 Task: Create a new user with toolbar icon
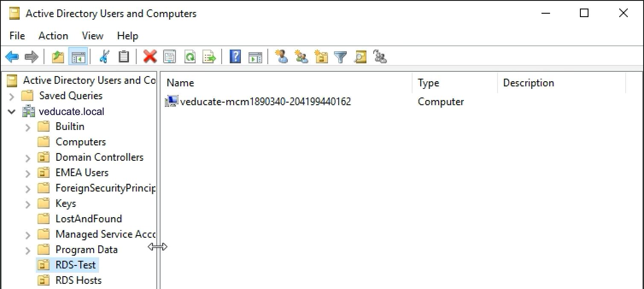(x=281, y=56)
